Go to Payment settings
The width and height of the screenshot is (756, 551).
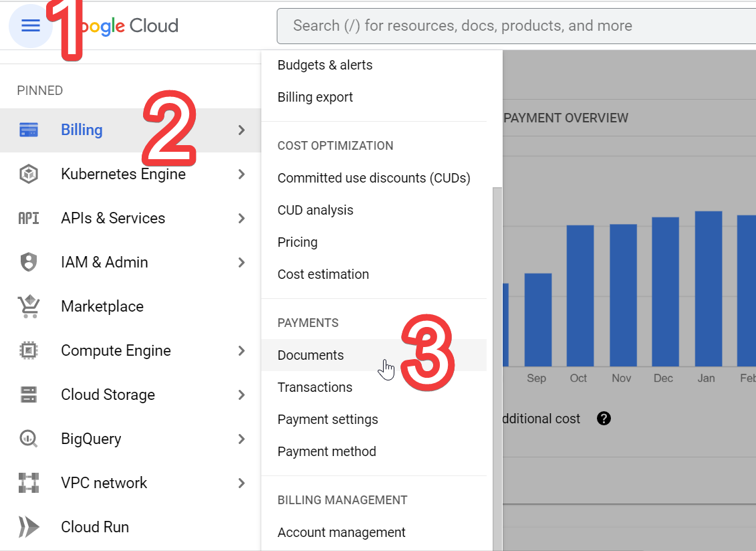(328, 419)
